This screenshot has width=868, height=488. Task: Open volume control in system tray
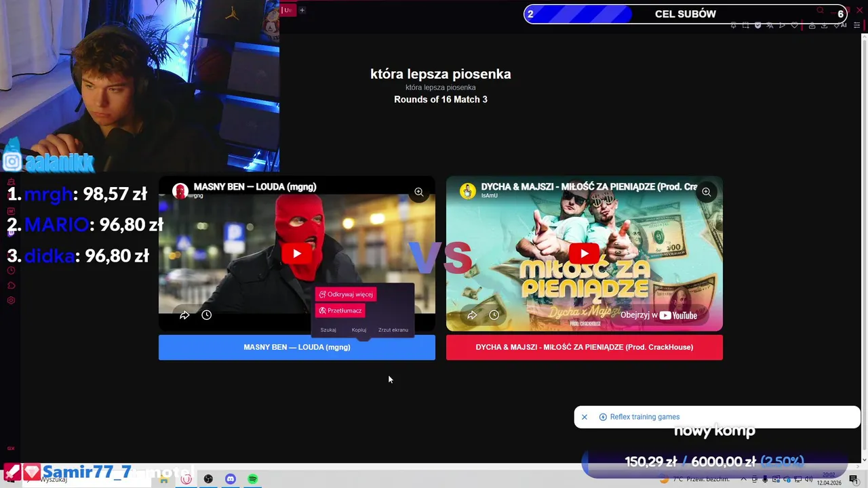coord(808,479)
